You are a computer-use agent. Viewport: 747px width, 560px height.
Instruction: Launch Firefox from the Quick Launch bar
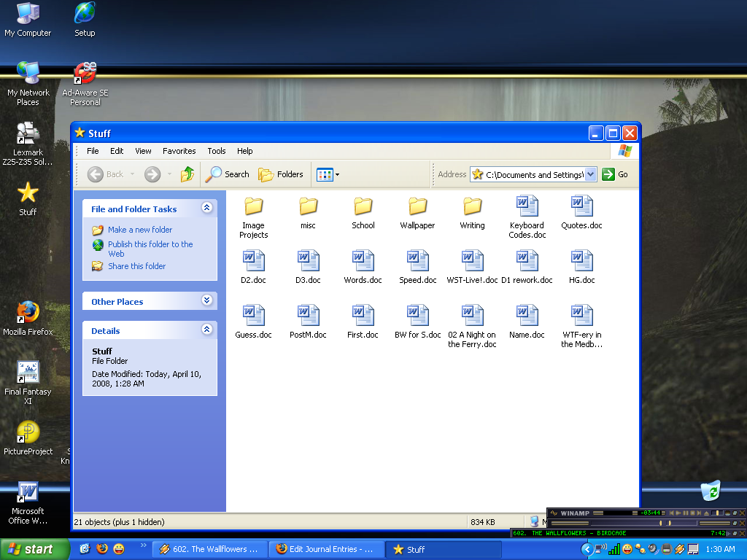(x=102, y=549)
